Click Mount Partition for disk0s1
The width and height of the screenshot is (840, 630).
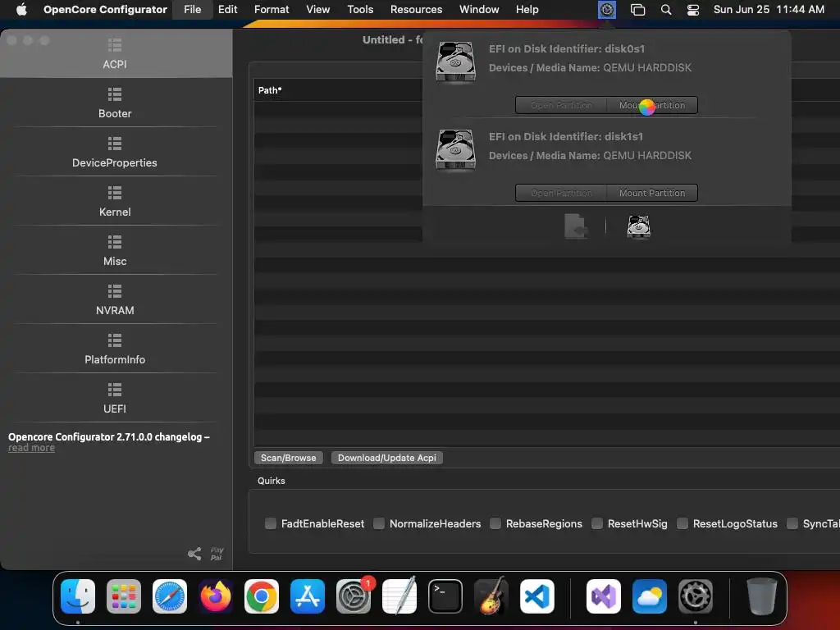pyautogui.click(x=652, y=105)
